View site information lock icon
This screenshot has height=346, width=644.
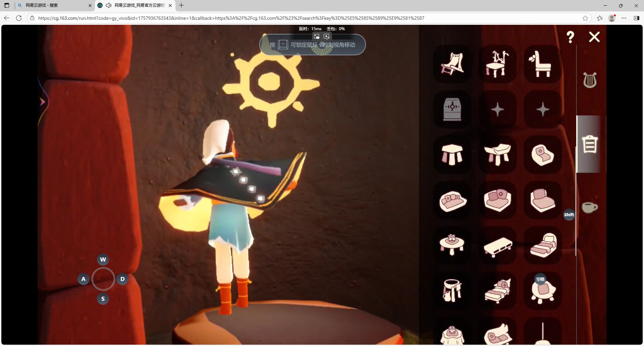(32, 18)
